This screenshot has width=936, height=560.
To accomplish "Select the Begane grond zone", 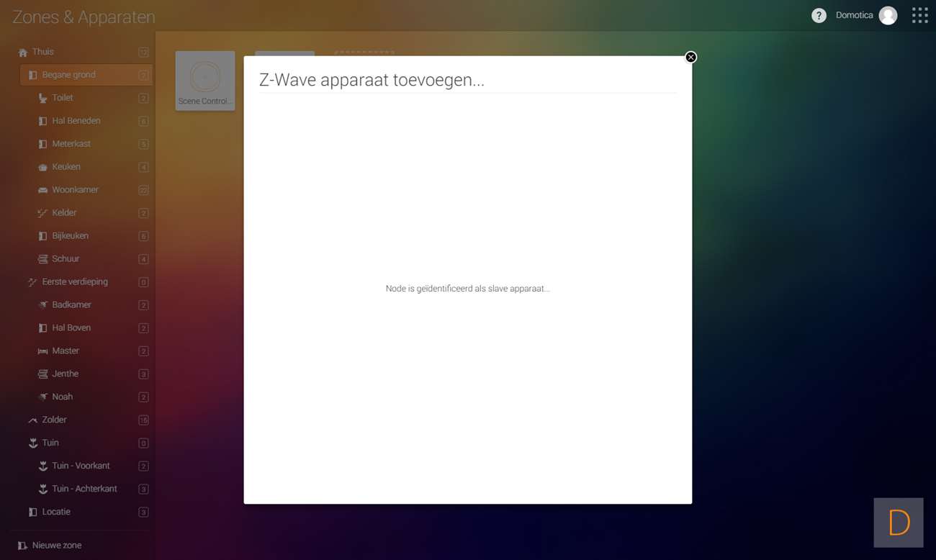I will pyautogui.click(x=68, y=75).
